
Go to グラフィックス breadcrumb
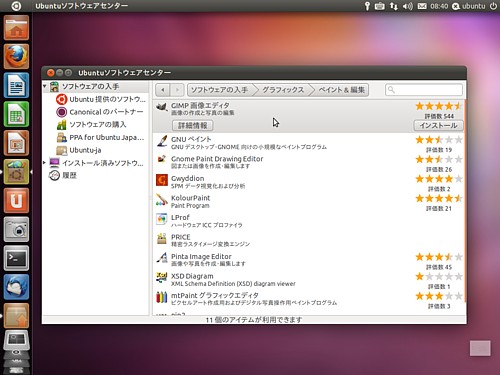283,90
